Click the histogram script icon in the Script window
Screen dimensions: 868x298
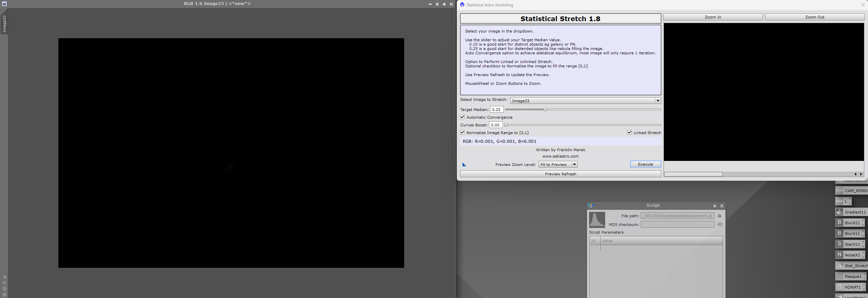[597, 220]
